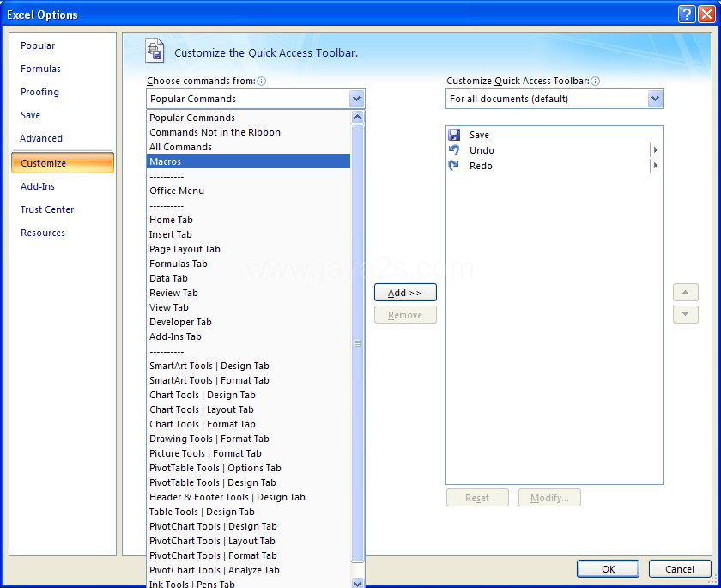This screenshot has width=721, height=588.
Task: Select Drawing Tools | Format Tab
Action: coord(248,439)
